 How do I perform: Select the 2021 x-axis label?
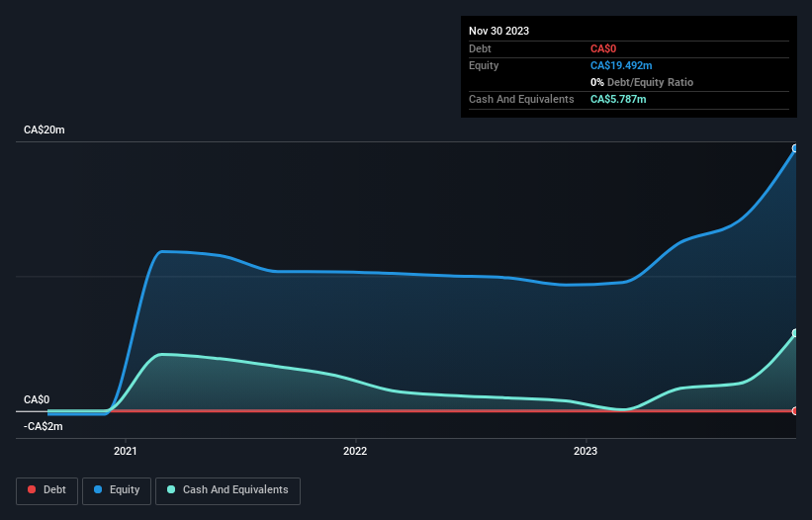(126, 451)
